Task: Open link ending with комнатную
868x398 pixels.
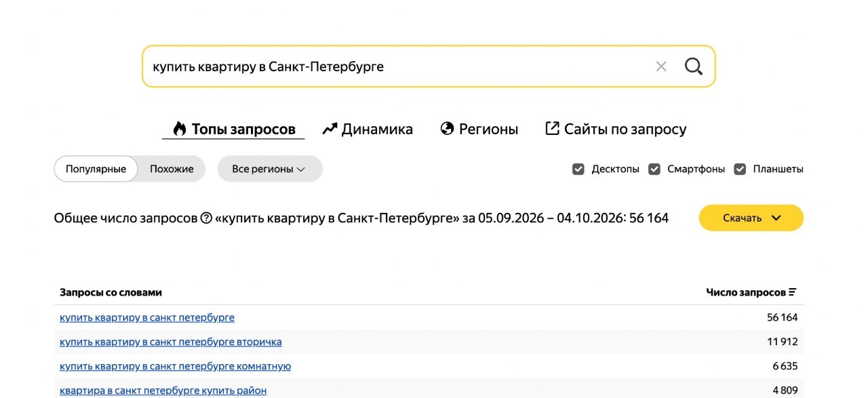Action: tap(176, 366)
